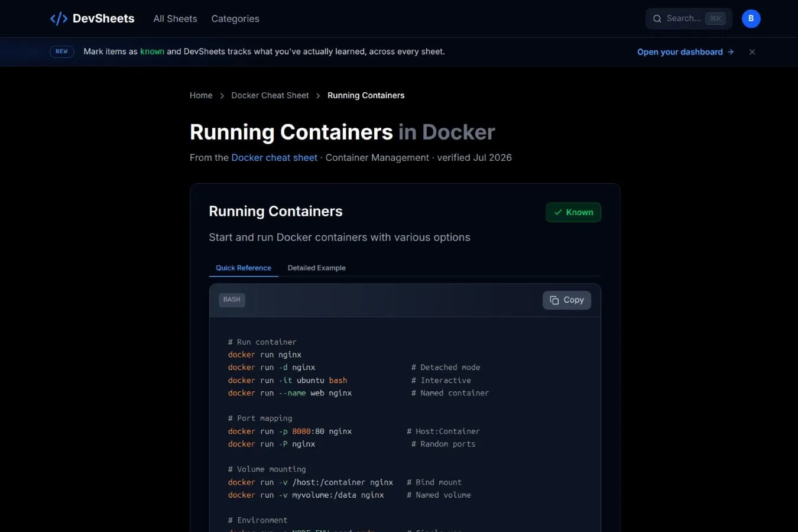Click the 'docker run nginx' line
Image resolution: width=798 pixels, height=532 pixels.
[x=265, y=355]
